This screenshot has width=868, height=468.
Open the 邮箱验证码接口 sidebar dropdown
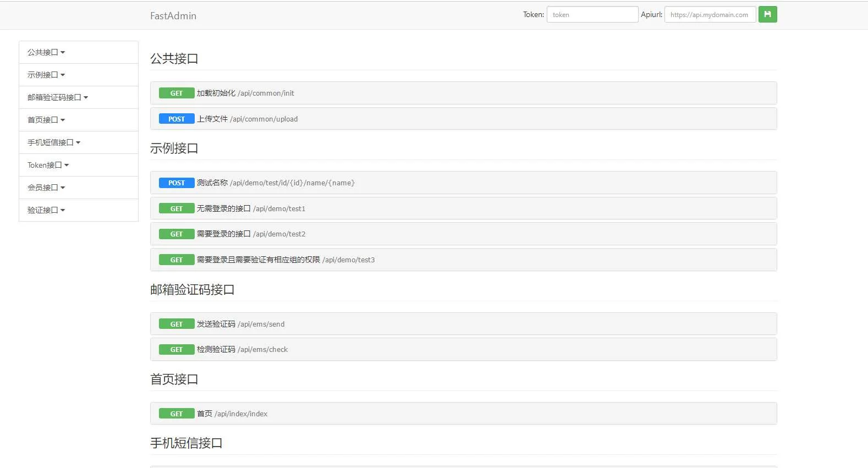point(58,97)
